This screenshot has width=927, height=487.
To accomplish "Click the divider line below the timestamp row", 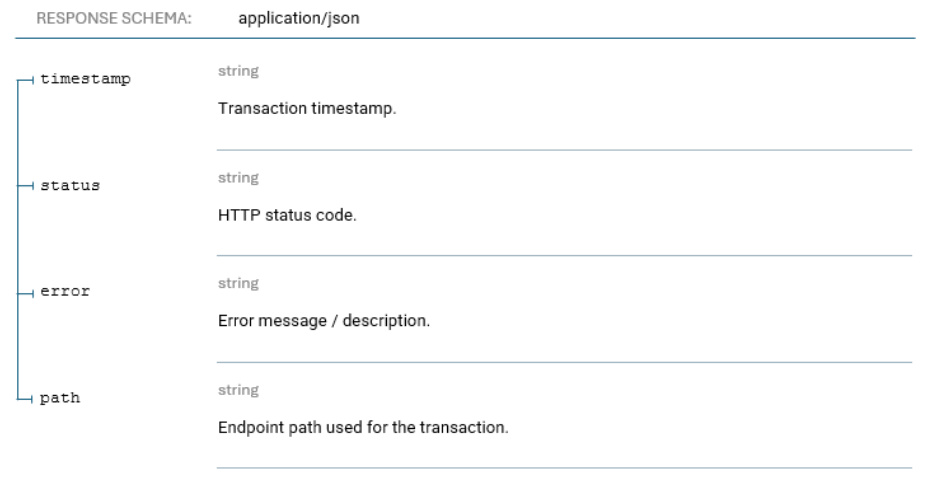I will click(564, 150).
